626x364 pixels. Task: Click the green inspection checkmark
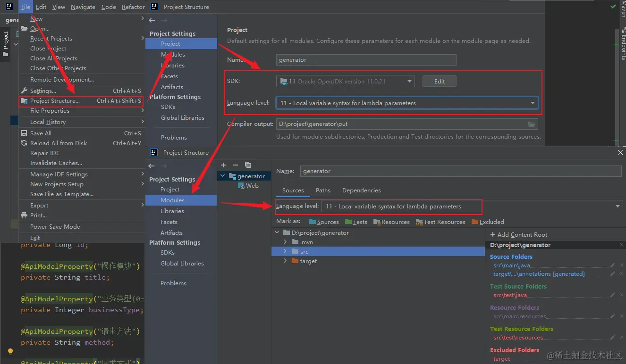click(x=613, y=7)
